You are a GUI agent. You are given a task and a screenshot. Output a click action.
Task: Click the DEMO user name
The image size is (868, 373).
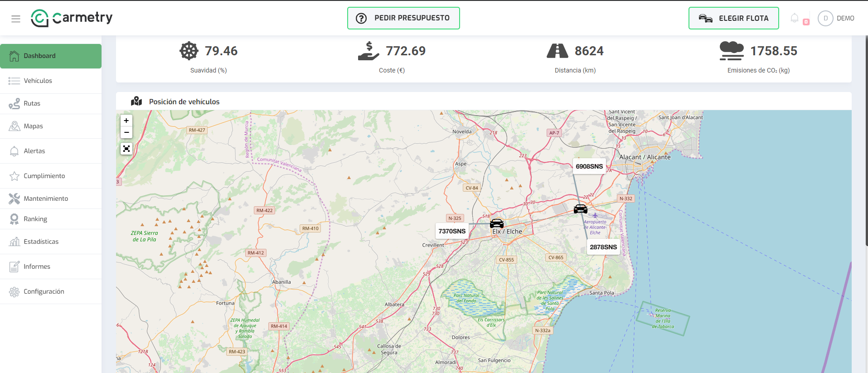(x=845, y=18)
